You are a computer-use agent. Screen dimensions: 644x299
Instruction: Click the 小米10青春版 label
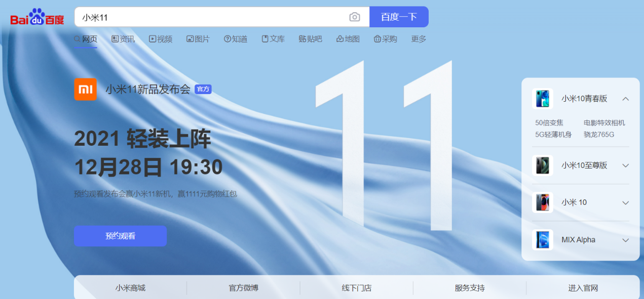pyautogui.click(x=584, y=99)
